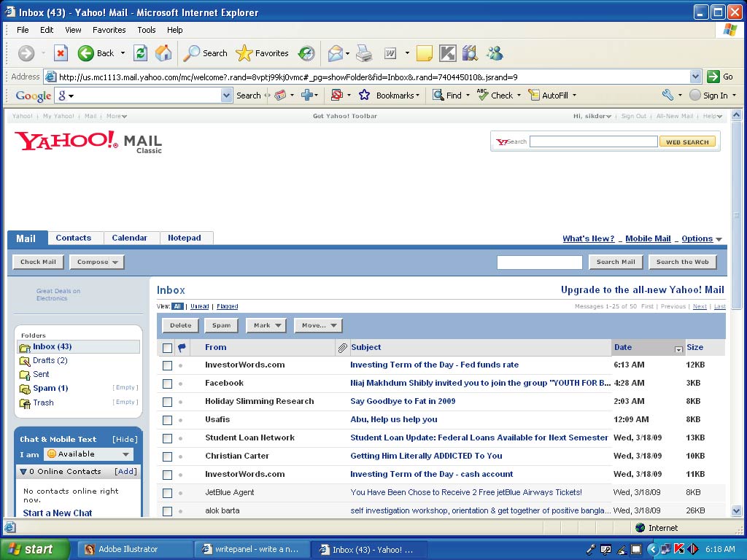The width and height of the screenshot is (747, 560).
Task: Click the Google toolbar blue plus icon
Action: coord(307,96)
